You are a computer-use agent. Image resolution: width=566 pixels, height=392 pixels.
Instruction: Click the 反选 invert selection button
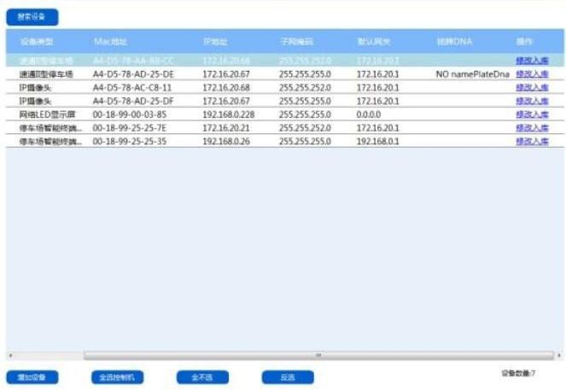click(288, 377)
